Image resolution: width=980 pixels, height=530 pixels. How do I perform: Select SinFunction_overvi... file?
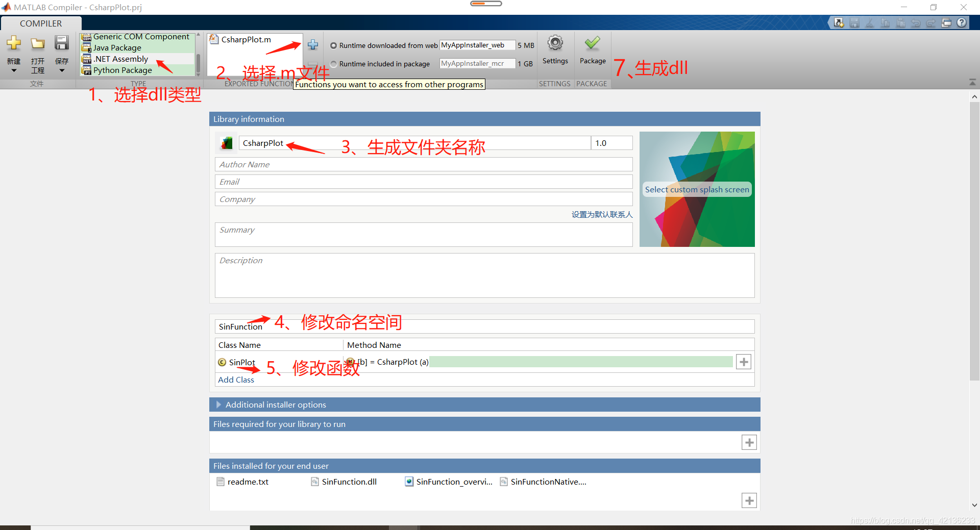click(x=449, y=482)
